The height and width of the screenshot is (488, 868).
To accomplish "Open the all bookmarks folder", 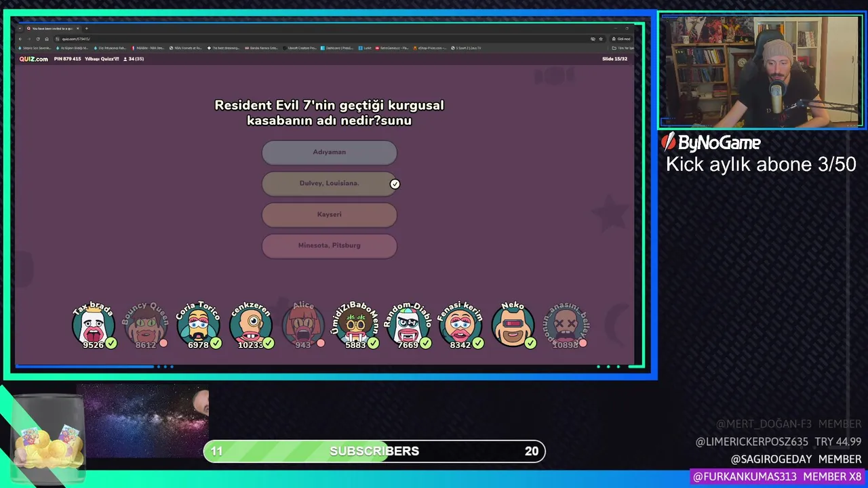I will pos(623,48).
